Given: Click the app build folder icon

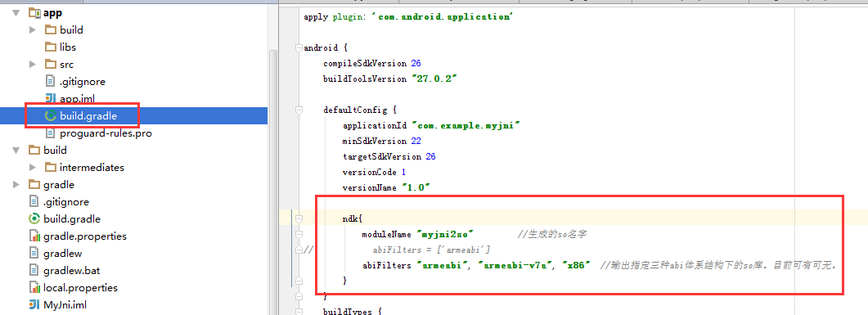Looking at the screenshot, I should pyautogui.click(x=51, y=30).
